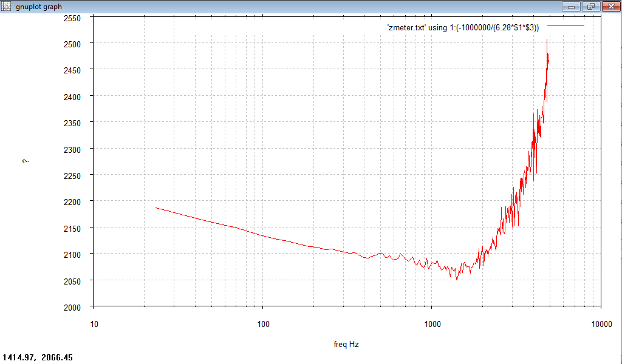Screen dimensions: 622x364
Task: Minimize the gnuplot graph window
Action: click(572, 6)
